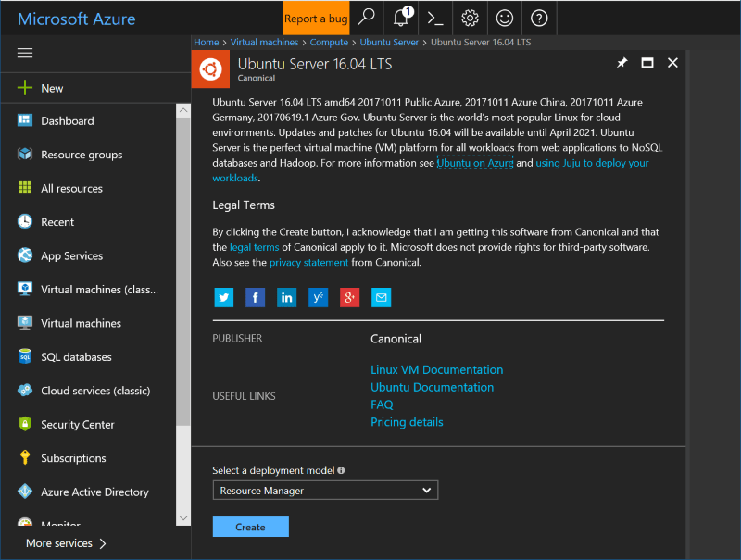
Task: Share on Twitter icon
Action: [x=223, y=297]
